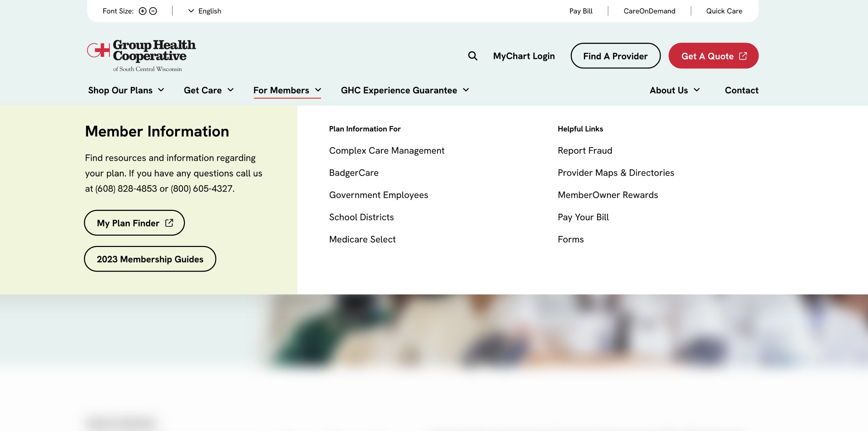The image size is (868, 431).
Task: Open the Contact page
Action: tap(741, 90)
